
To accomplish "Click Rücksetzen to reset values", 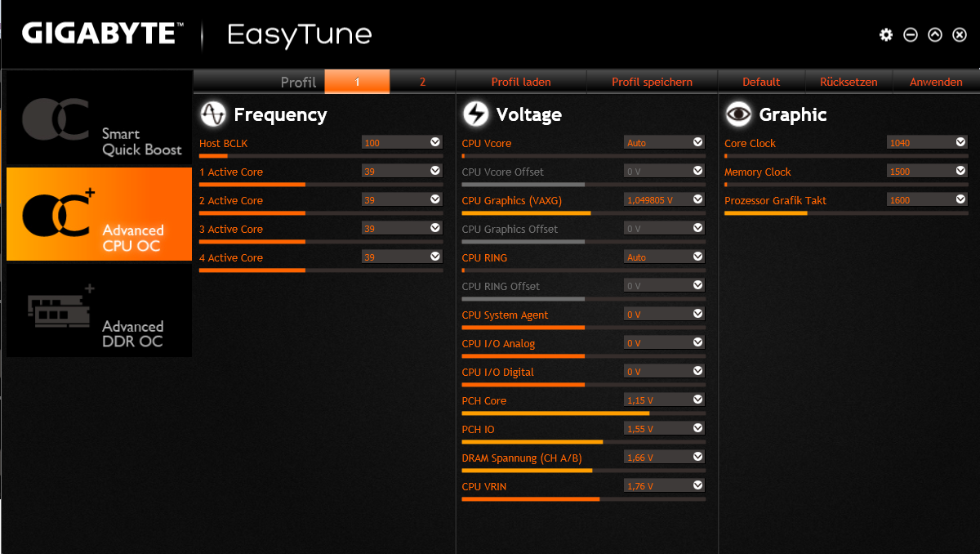I will click(849, 82).
